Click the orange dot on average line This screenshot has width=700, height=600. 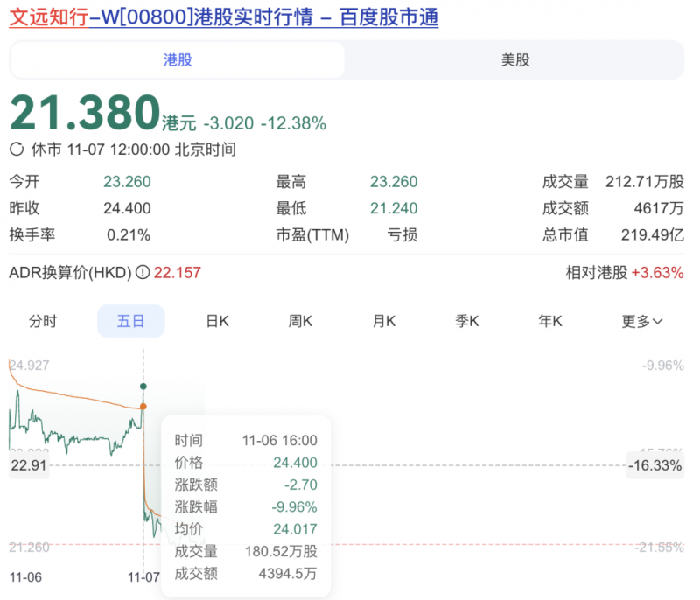(x=143, y=406)
